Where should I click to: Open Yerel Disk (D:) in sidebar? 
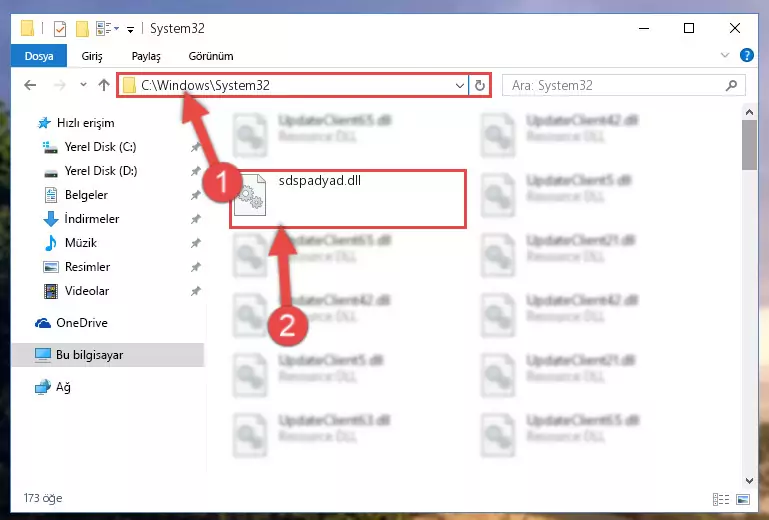coord(101,171)
